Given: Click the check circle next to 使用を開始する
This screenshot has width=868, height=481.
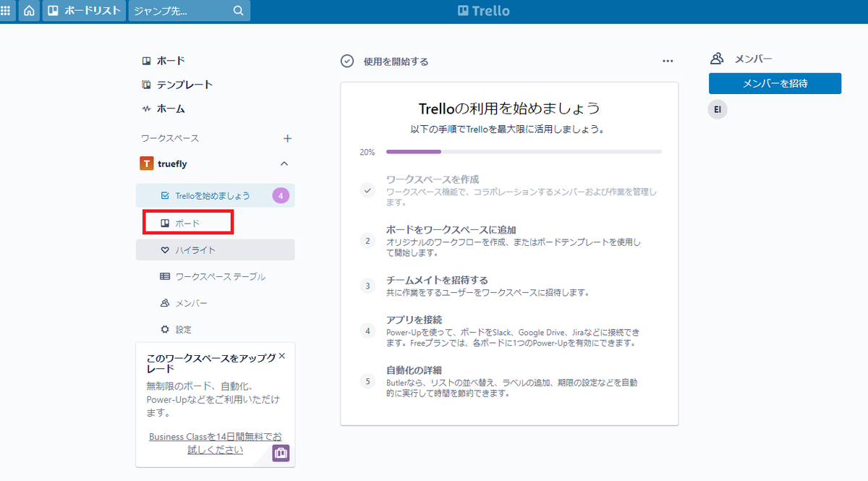Looking at the screenshot, I should (346, 61).
